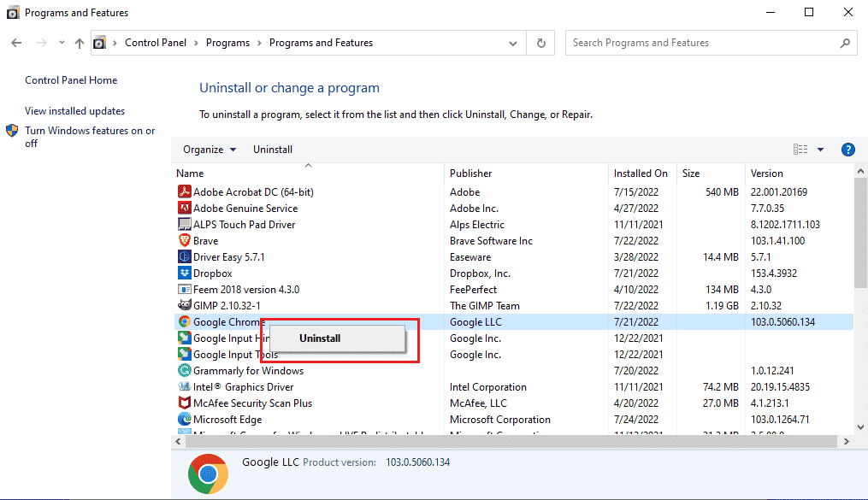868x500 pixels.
Task: Open Control Panel Home link
Action: point(71,80)
